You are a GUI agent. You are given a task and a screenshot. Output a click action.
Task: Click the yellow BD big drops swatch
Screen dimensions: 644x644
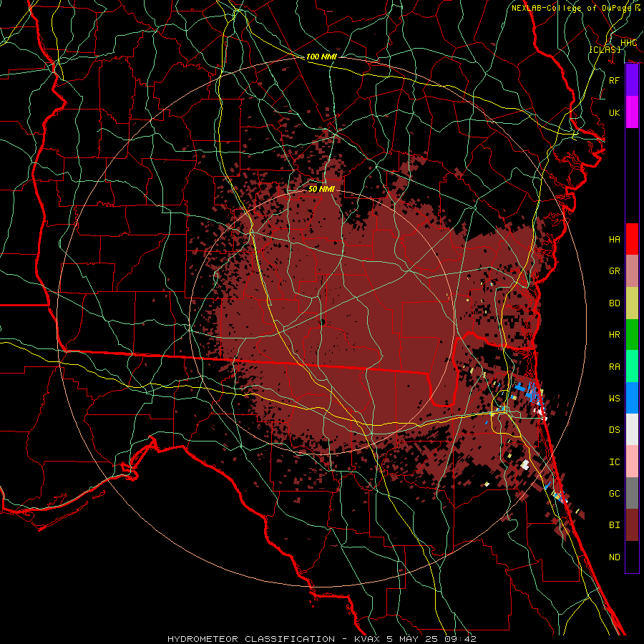(x=632, y=303)
